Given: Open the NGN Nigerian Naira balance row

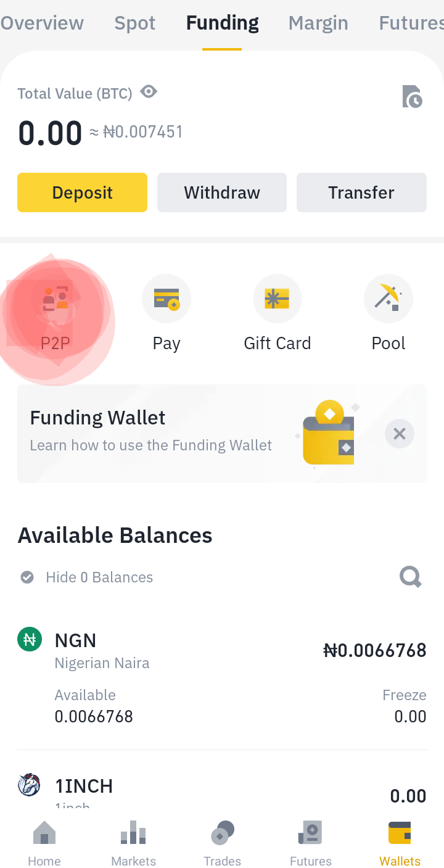Looking at the screenshot, I should click(x=222, y=677).
